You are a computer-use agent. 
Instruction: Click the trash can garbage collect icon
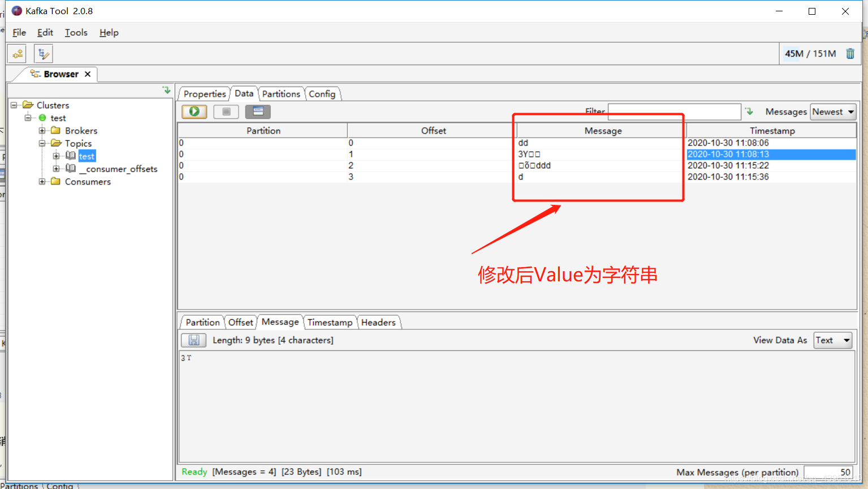coord(850,54)
